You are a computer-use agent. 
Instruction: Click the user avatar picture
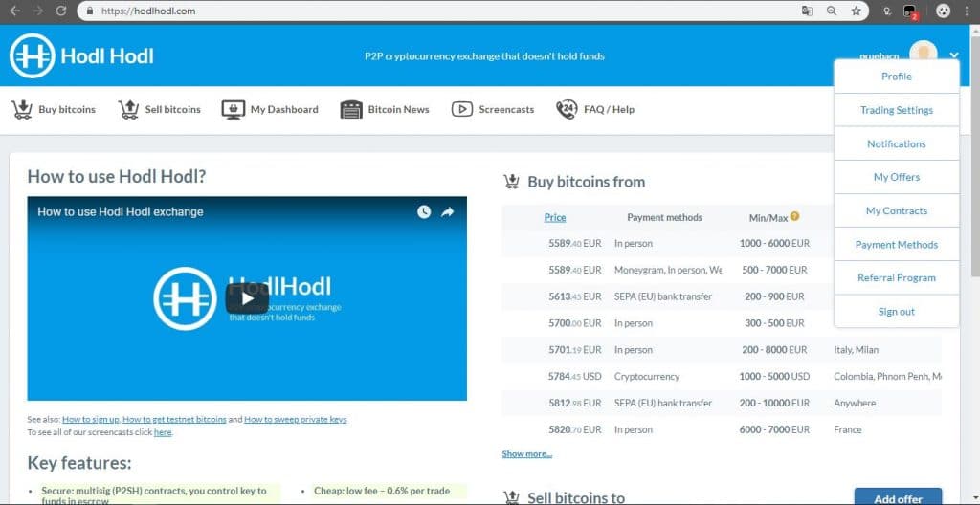[x=923, y=54]
